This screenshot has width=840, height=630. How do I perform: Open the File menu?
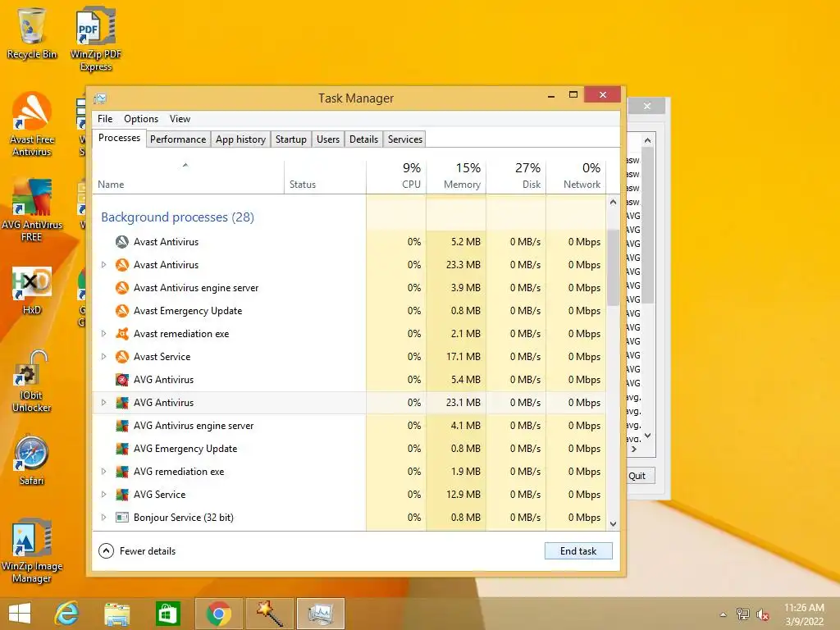105,119
